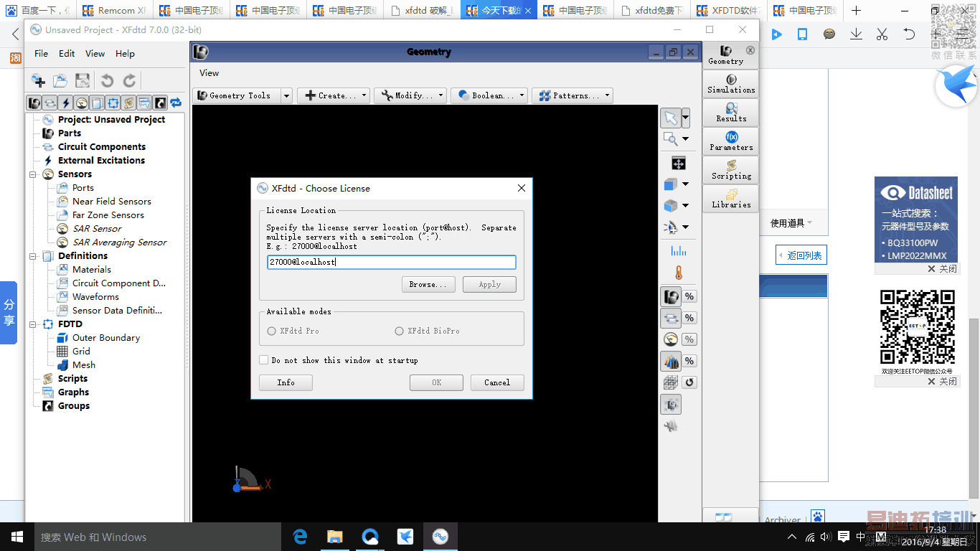The width and height of the screenshot is (980, 551).
Task: Click the Info button
Action: [x=286, y=382]
